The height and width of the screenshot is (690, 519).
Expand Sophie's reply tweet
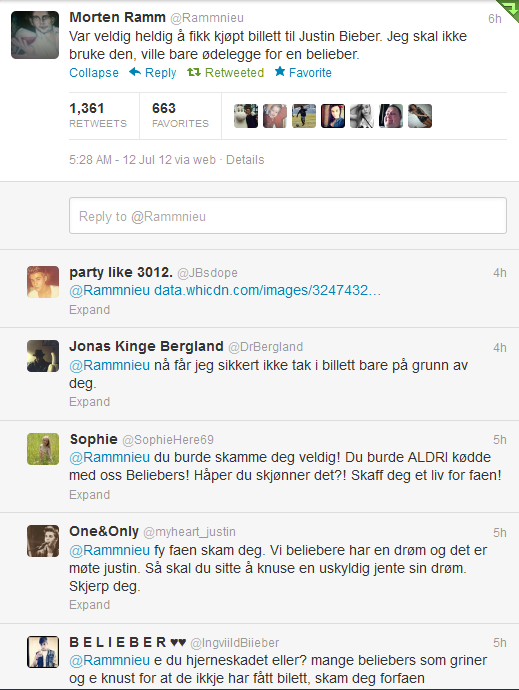tap(89, 495)
